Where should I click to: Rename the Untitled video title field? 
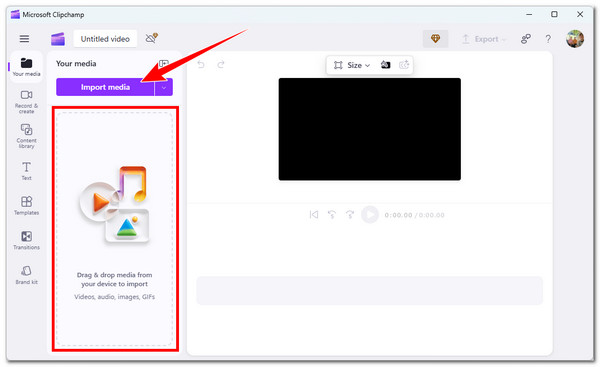[x=105, y=39]
